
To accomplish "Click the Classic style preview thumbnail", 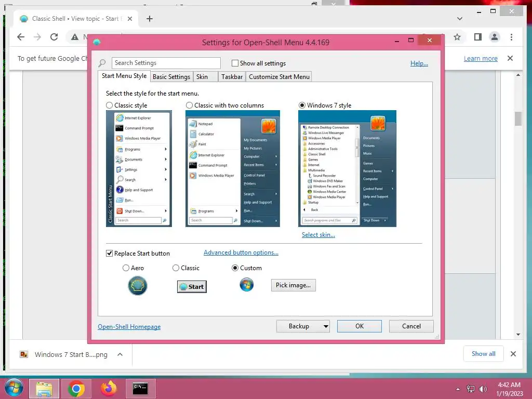I will 139,169.
